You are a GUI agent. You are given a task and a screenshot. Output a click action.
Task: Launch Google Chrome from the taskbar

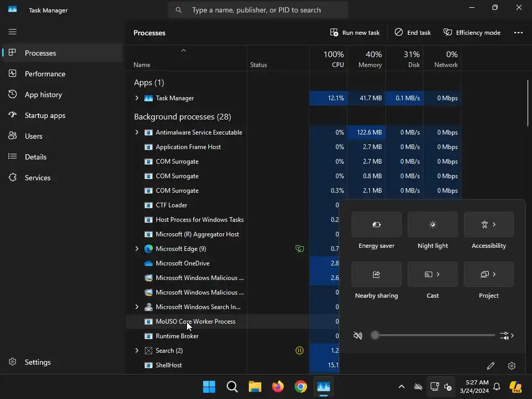click(301, 387)
